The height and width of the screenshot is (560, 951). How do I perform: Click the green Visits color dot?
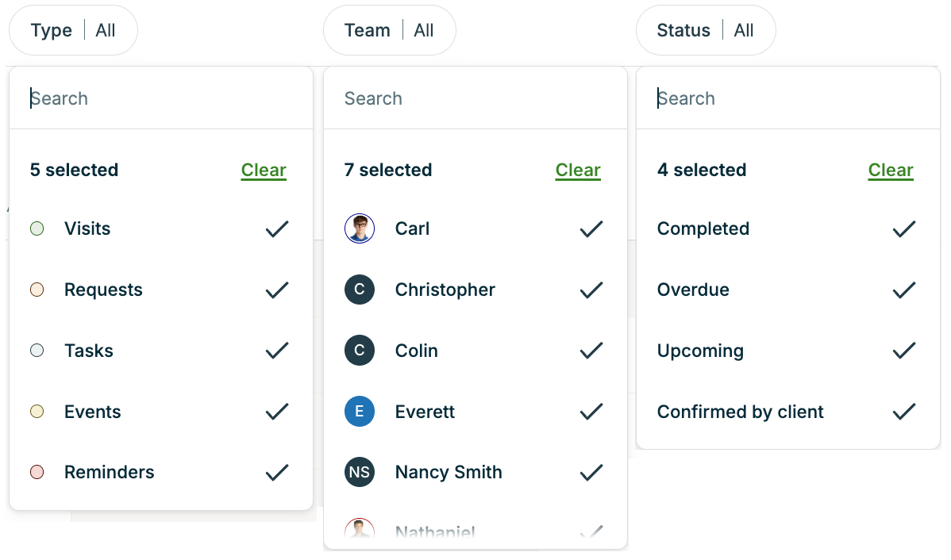[x=37, y=229]
